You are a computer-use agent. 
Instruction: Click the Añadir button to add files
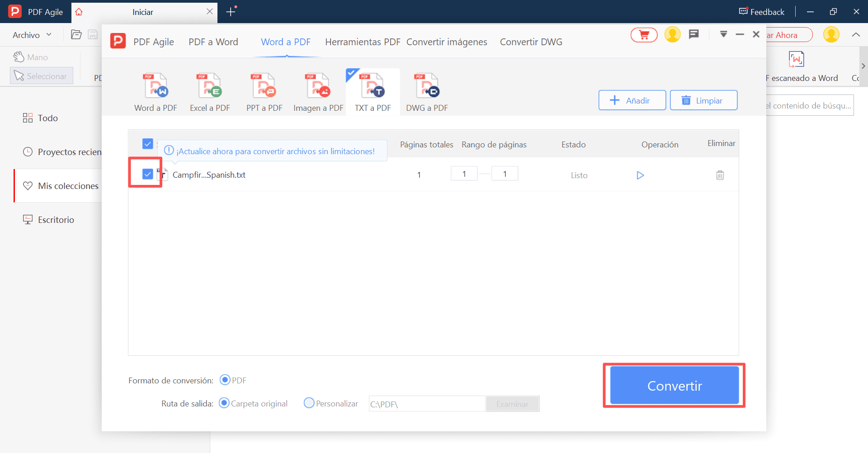pos(632,100)
